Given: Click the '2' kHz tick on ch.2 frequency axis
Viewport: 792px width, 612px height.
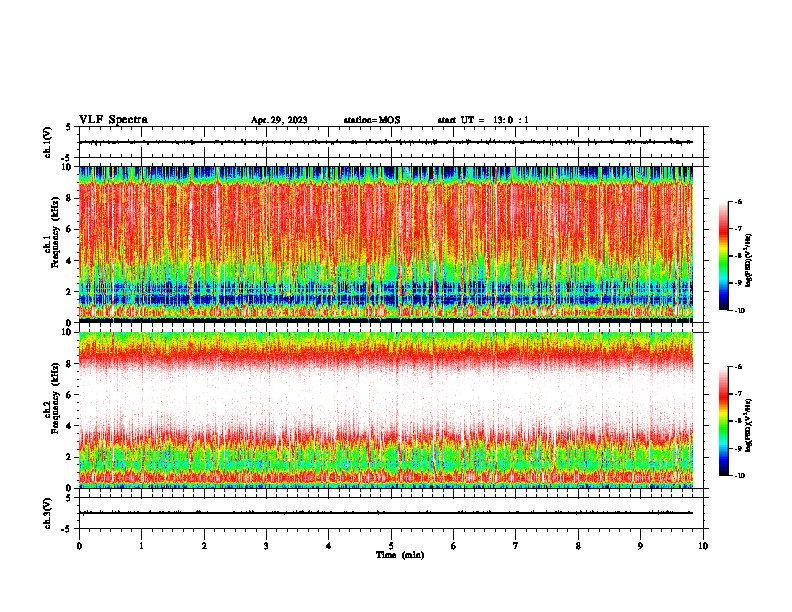Looking at the screenshot, I should pyautogui.click(x=71, y=457).
